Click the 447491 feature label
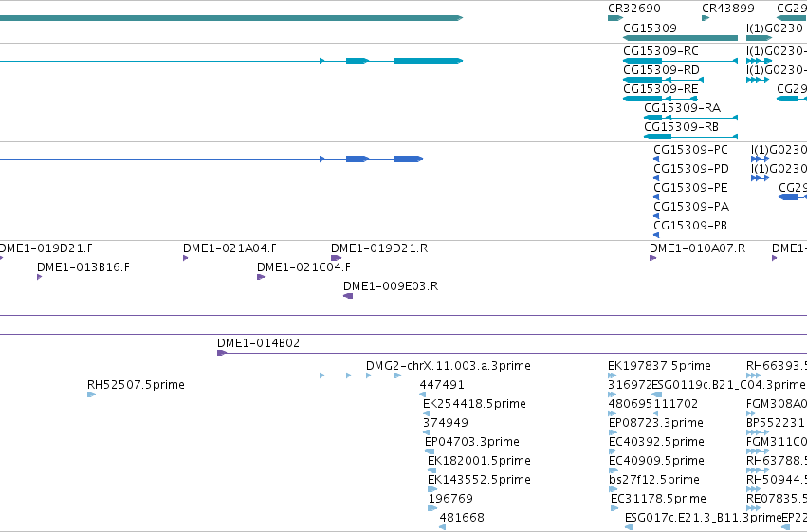The height and width of the screenshot is (532, 807). click(442, 385)
